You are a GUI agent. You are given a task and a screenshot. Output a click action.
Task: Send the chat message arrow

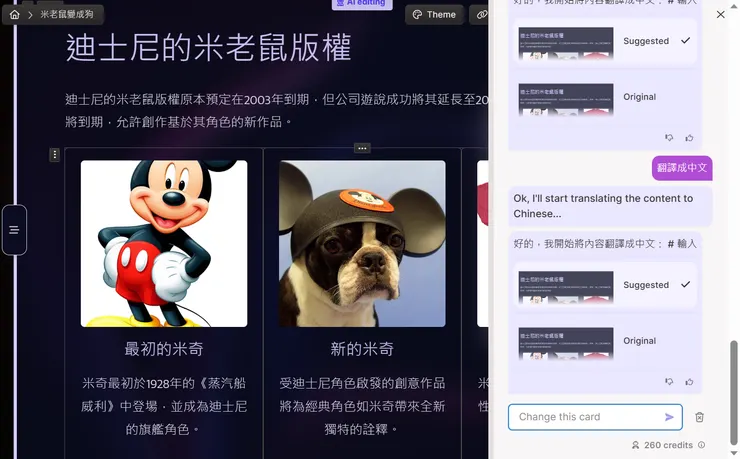coord(669,417)
